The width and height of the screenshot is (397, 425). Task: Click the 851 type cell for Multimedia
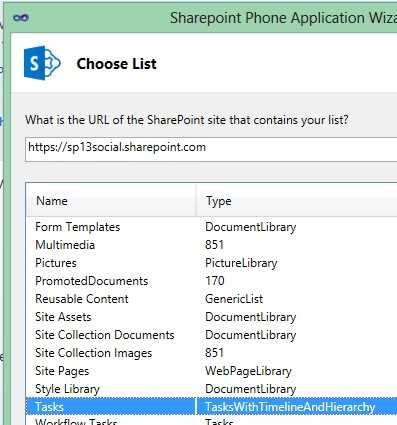click(214, 245)
